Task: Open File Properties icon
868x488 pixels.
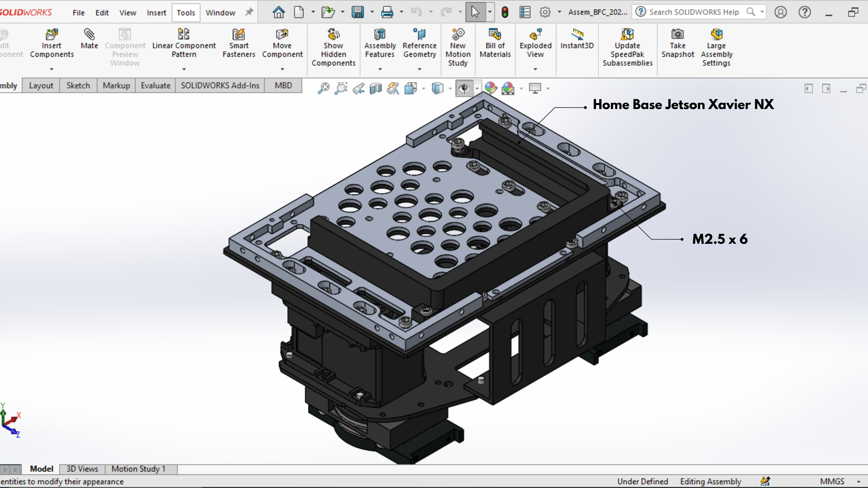Action: pos(525,12)
